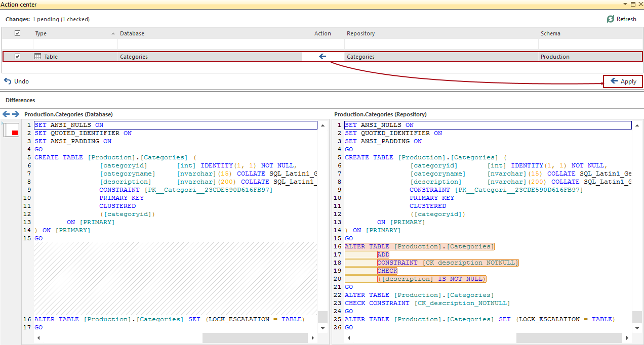The width and height of the screenshot is (644, 345).
Task: Click the blue action arrow for Categories
Action: tap(323, 57)
